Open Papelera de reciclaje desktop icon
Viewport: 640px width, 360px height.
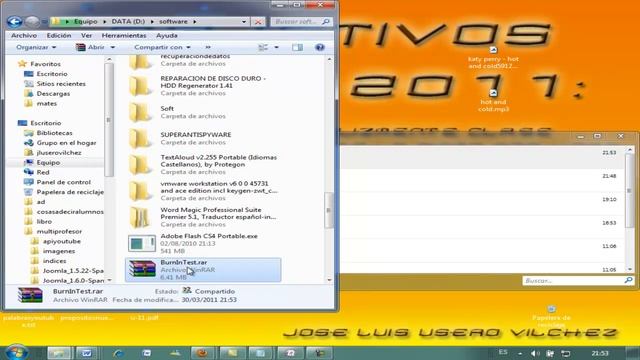click(551, 316)
